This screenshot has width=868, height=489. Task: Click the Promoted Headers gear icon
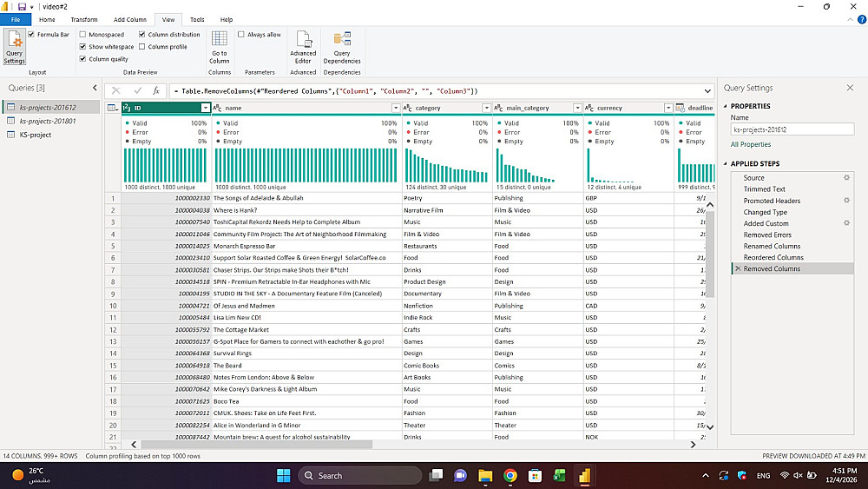point(846,201)
